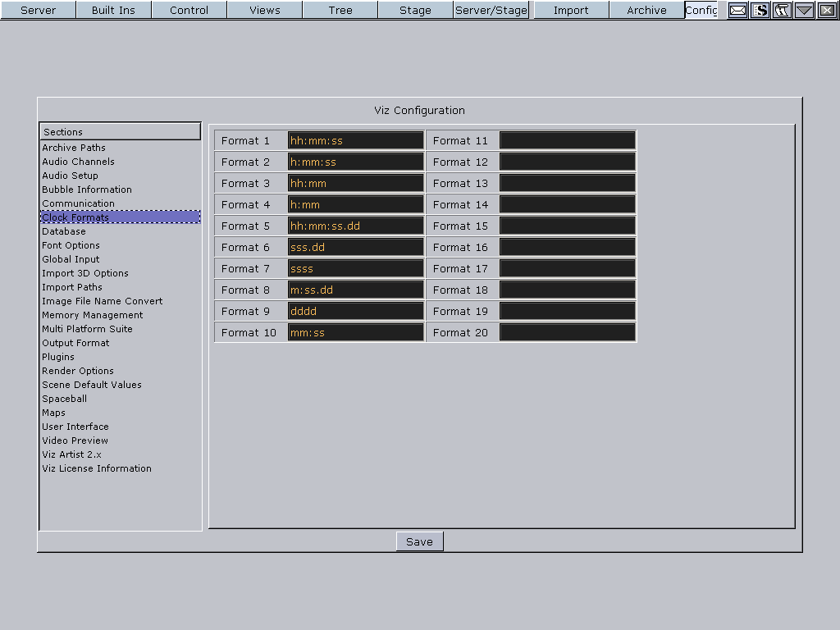Click the Format 5 field with hh:mm:ss.dd
The image size is (840, 630).
(x=355, y=226)
